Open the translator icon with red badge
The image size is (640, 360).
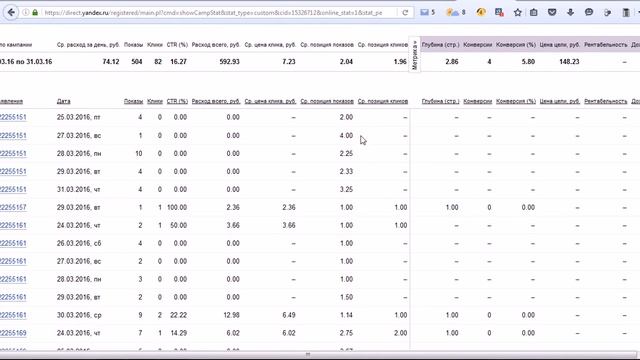pos(499,12)
